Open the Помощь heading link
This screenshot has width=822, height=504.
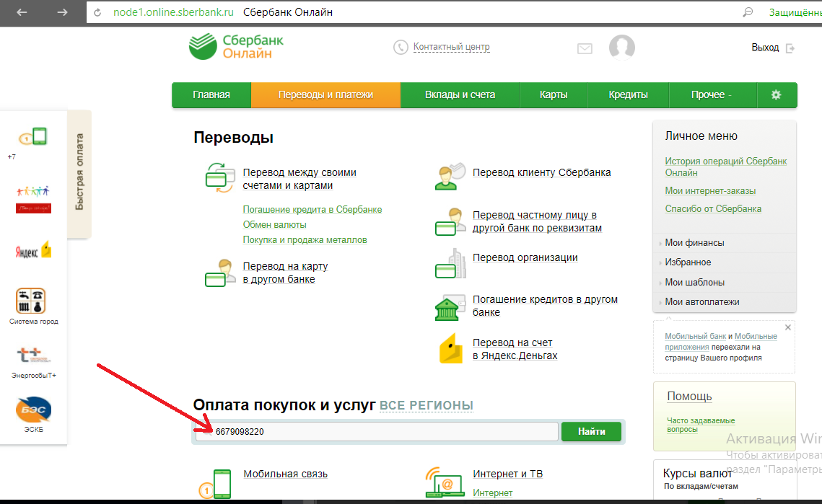pos(688,397)
